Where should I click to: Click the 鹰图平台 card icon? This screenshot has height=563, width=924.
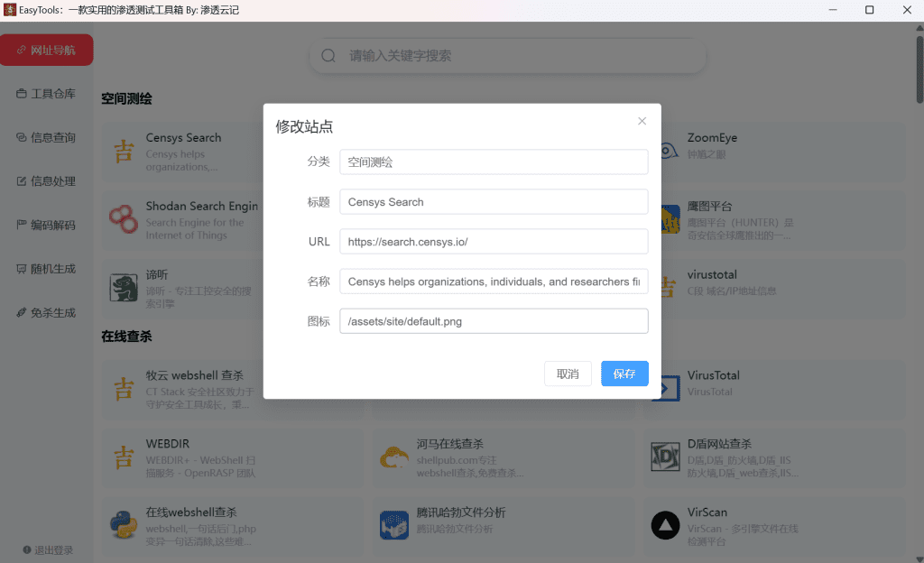tap(670, 219)
